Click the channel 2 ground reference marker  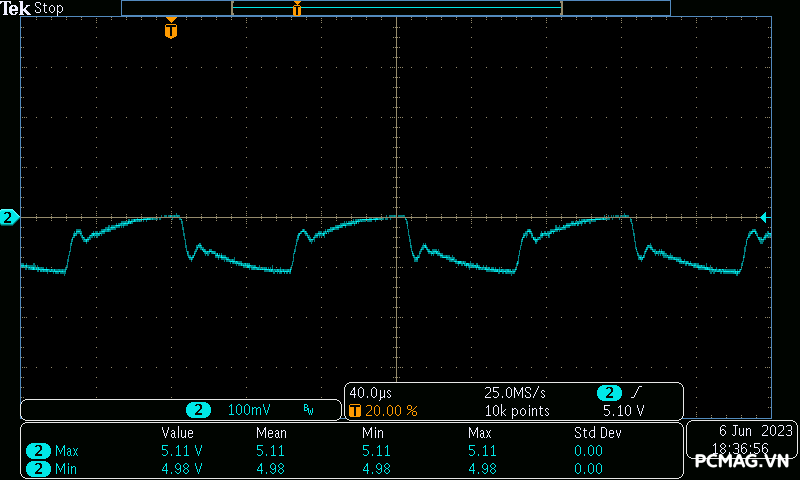click(x=9, y=217)
